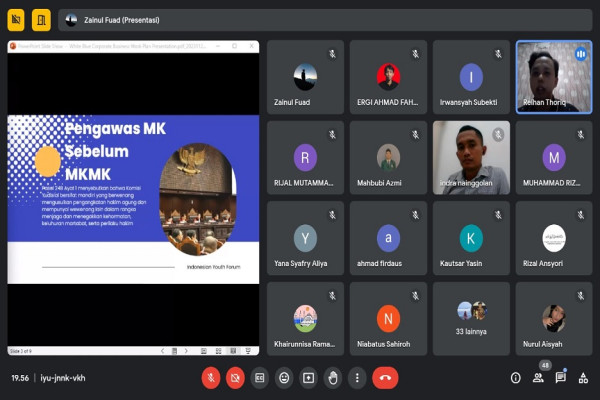Open the emoji reactions button
600x400 pixels.
[x=284, y=378]
